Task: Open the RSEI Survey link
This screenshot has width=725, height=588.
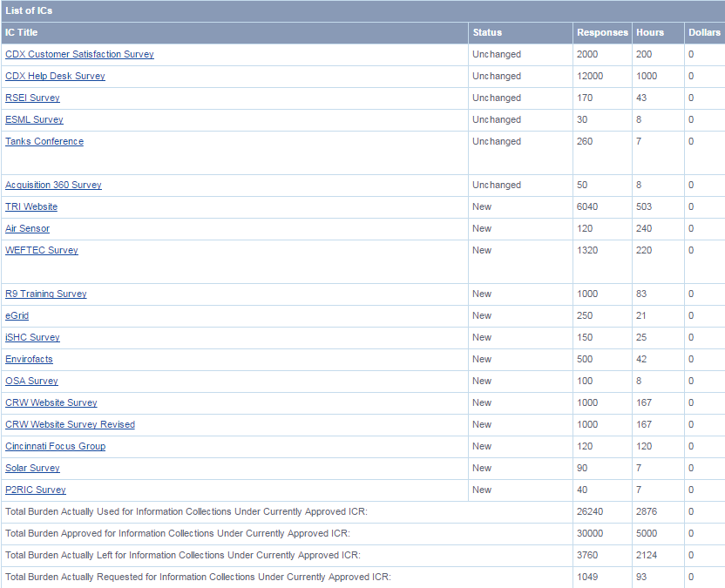Action: pyautogui.click(x=32, y=98)
